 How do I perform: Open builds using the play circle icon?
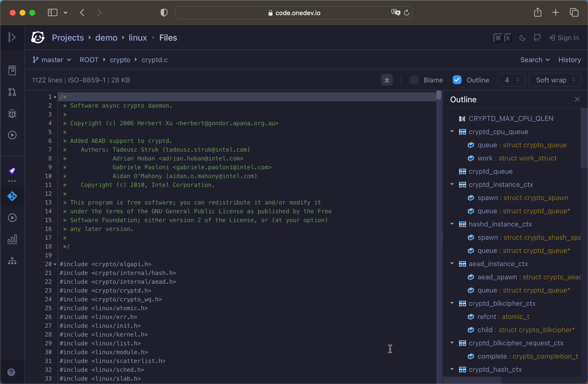point(12,135)
